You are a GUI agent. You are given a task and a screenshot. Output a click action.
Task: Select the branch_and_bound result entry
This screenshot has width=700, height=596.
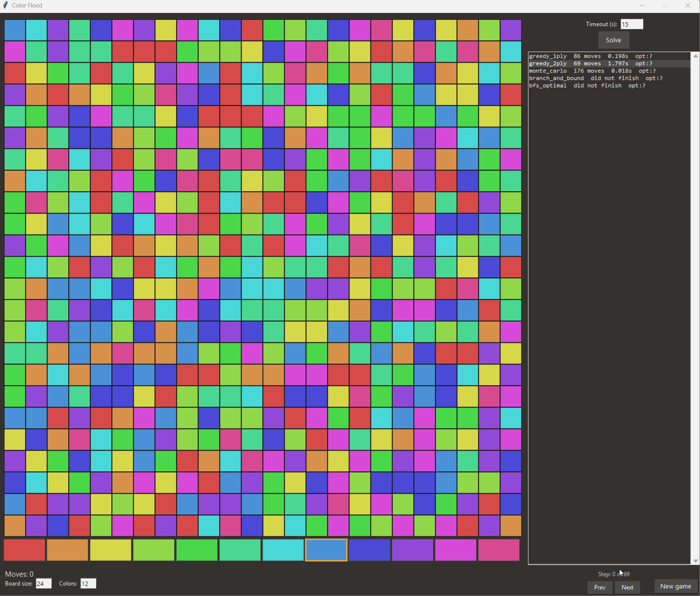coord(595,78)
